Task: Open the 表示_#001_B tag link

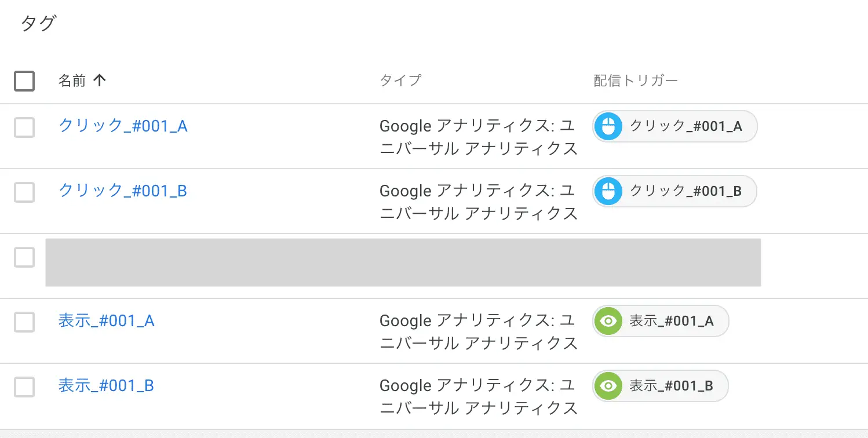Action: coord(107,385)
